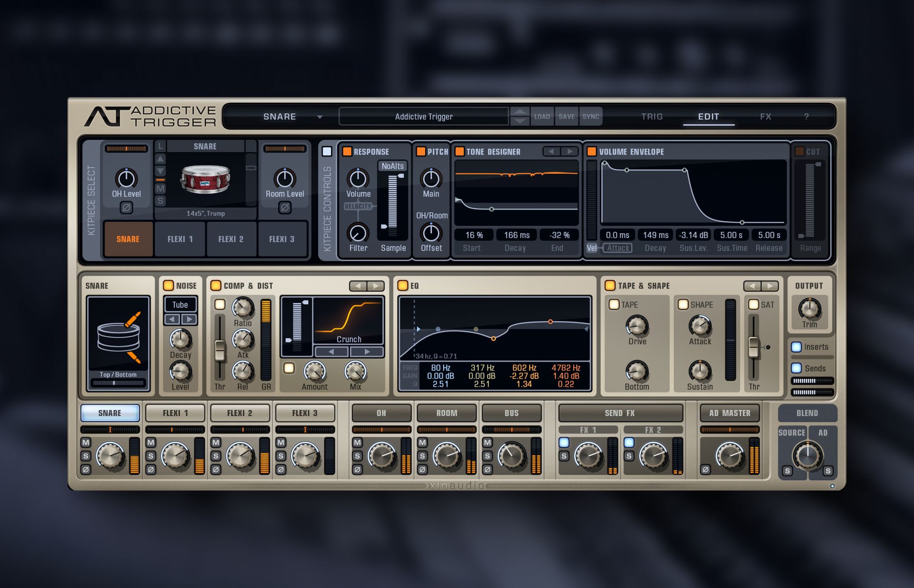Toggle the RESPONSE section on/off
This screenshot has width=914, height=588.
(347, 151)
